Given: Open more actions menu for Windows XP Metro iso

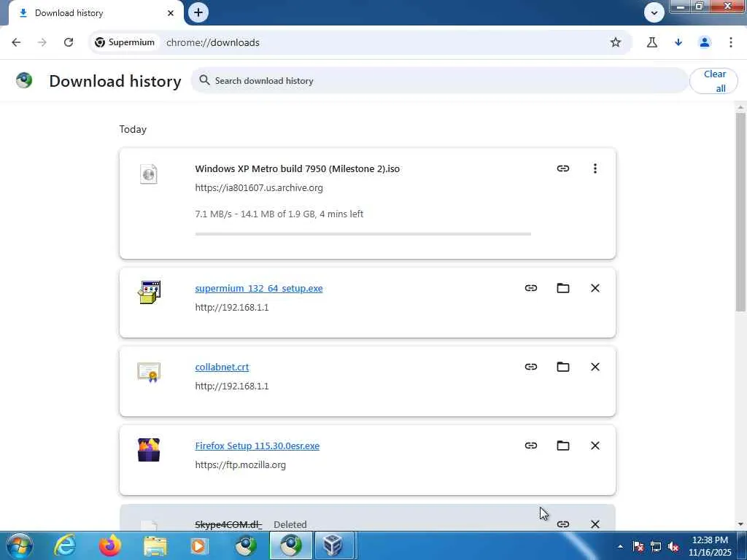Looking at the screenshot, I should point(595,168).
